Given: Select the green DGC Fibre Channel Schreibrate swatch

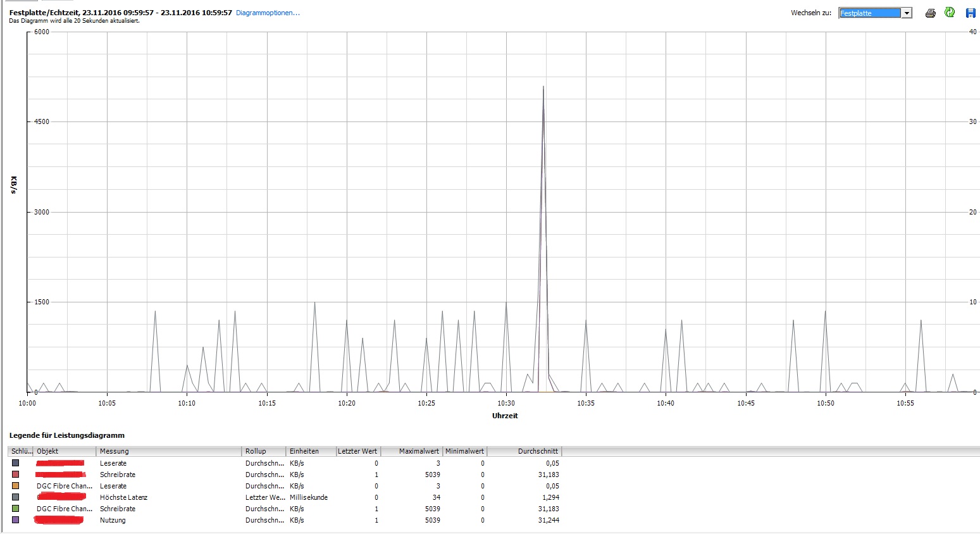Looking at the screenshot, I should (16, 509).
